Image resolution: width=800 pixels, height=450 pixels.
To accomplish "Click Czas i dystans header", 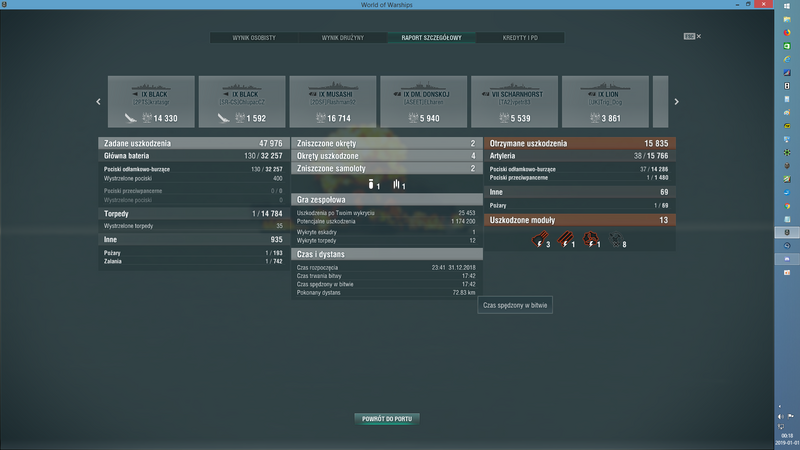I will [387, 254].
